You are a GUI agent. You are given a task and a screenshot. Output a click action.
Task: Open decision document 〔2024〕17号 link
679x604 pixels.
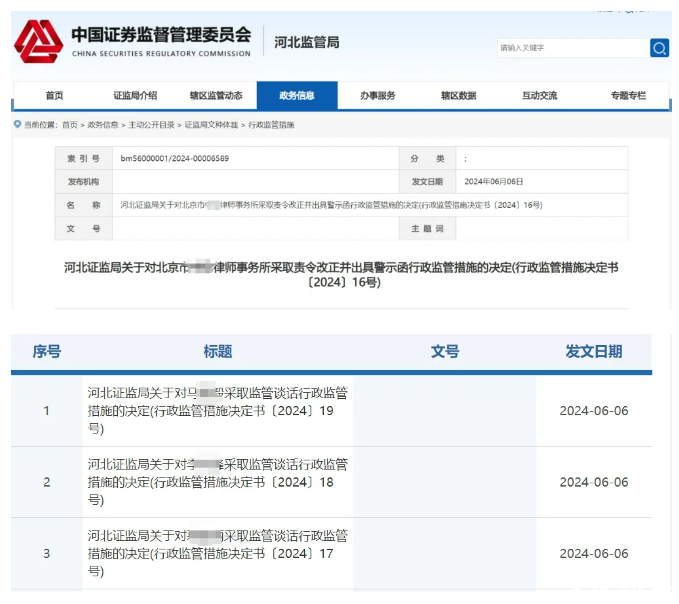pos(217,553)
